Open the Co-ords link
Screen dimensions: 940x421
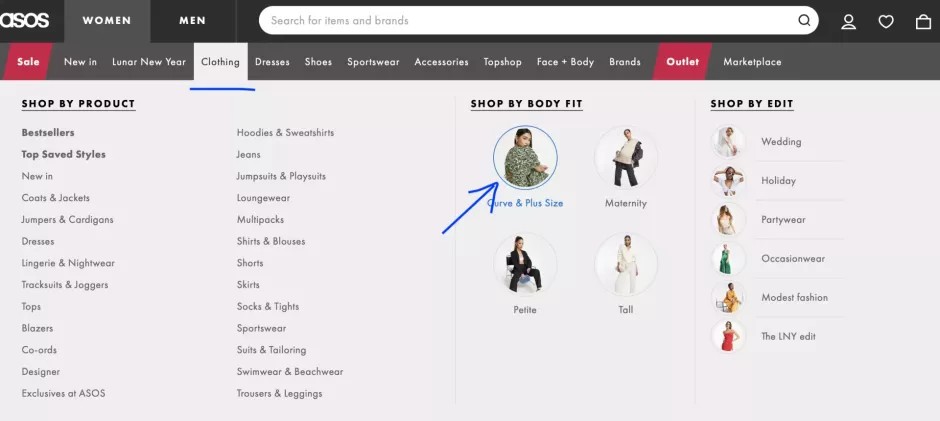pyautogui.click(x=39, y=350)
